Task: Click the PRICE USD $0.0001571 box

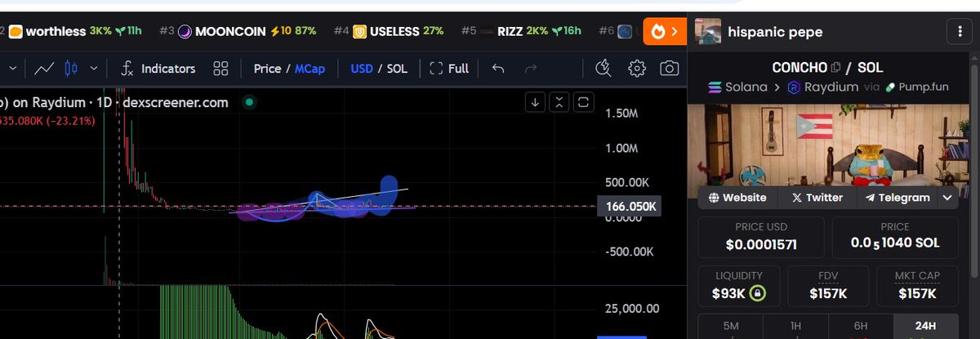Action: 762,237
